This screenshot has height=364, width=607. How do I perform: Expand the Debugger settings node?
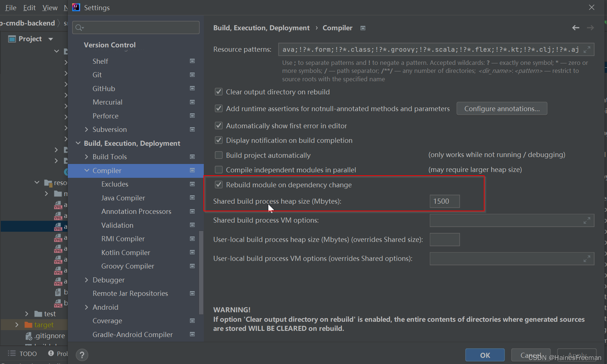point(86,280)
